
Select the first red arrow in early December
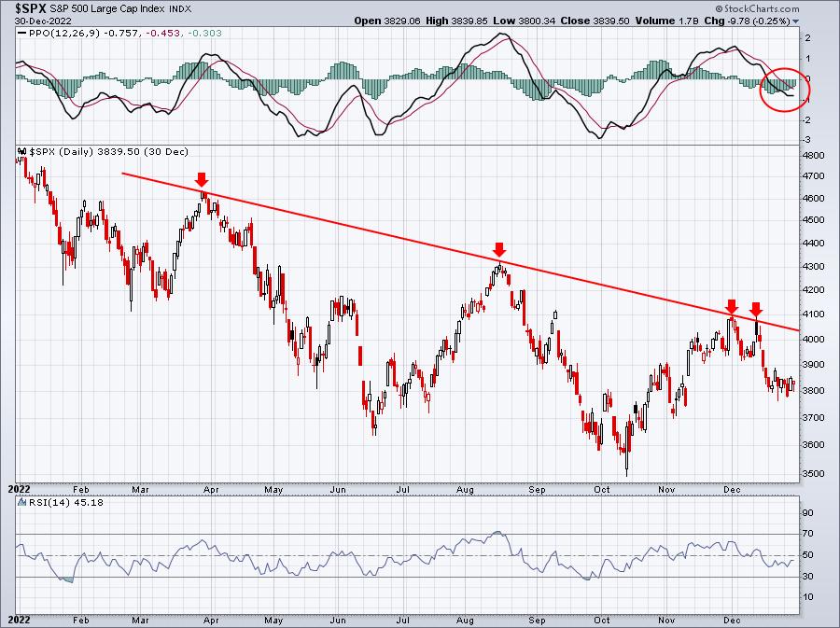(732, 307)
